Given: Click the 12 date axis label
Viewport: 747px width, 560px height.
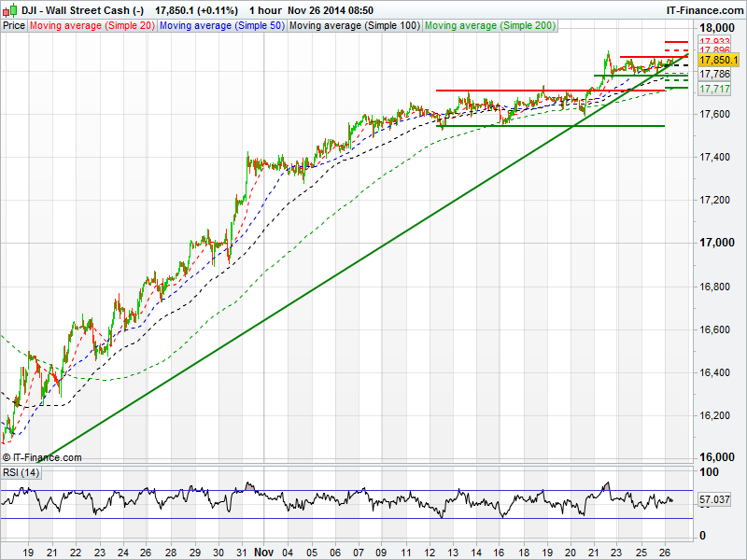Looking at the screenshot, I should [x=430, y=553].
